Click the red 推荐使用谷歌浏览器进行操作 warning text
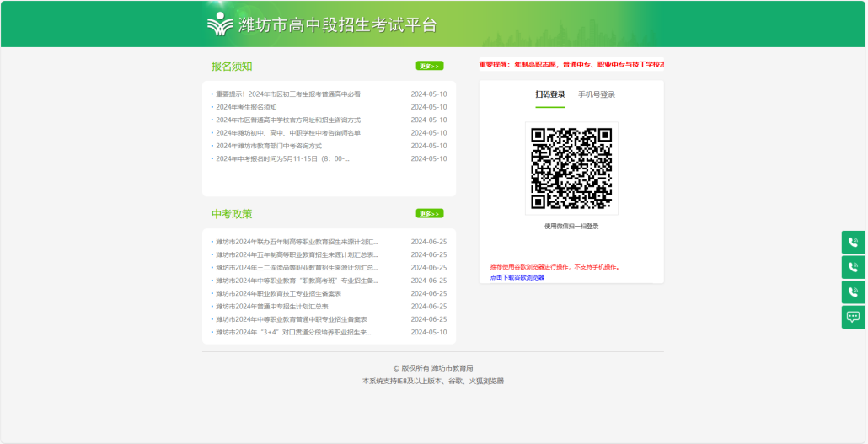This screenshot has width=868, height=444. (555, 267)
